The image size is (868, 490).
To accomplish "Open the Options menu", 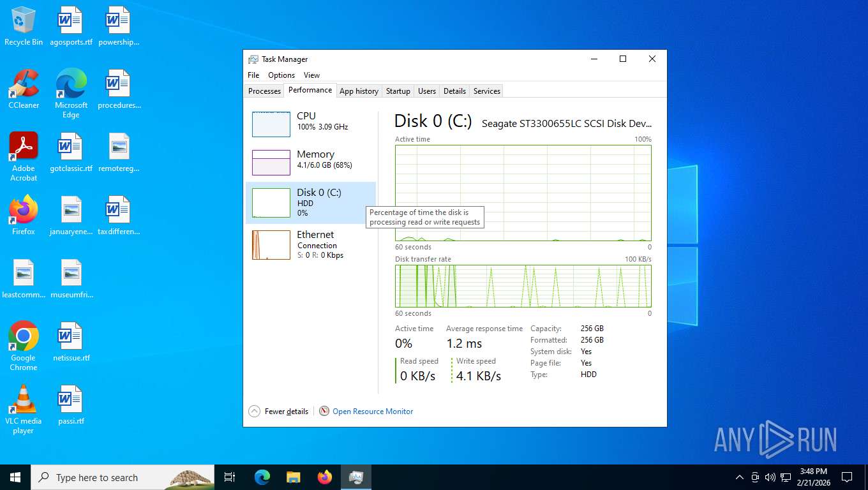I will (x=281, y=75).
